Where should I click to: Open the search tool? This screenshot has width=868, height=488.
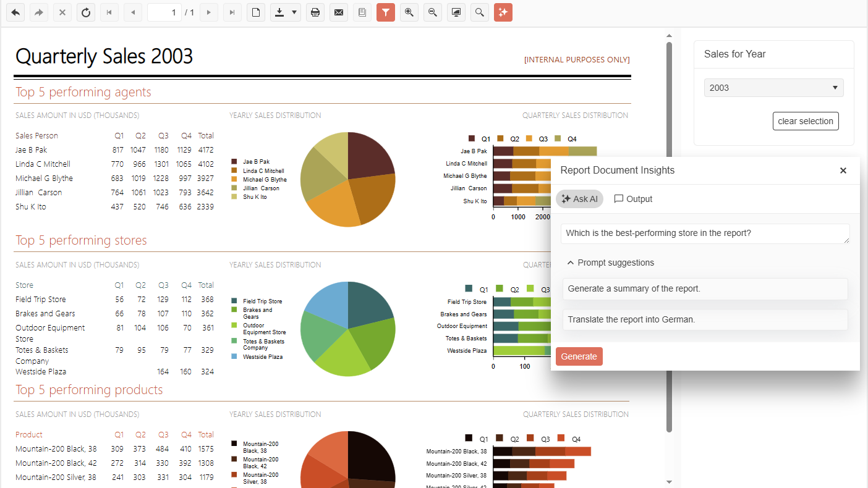(479, 12)
